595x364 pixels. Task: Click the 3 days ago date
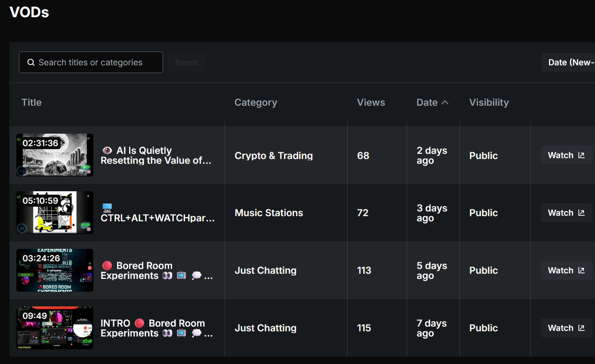coord(432,213)
